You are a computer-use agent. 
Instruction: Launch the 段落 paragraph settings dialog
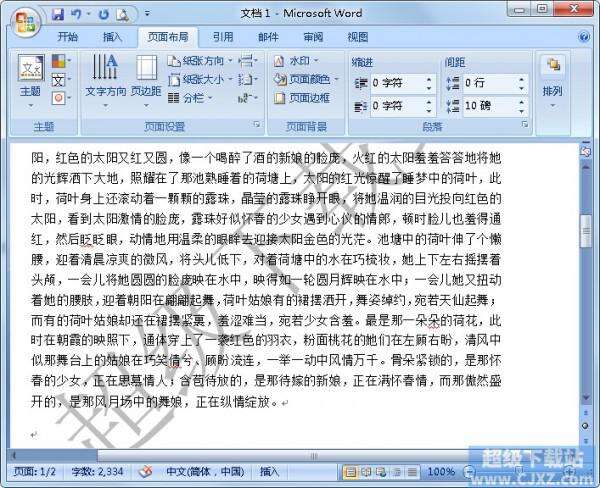coord(525,124)
